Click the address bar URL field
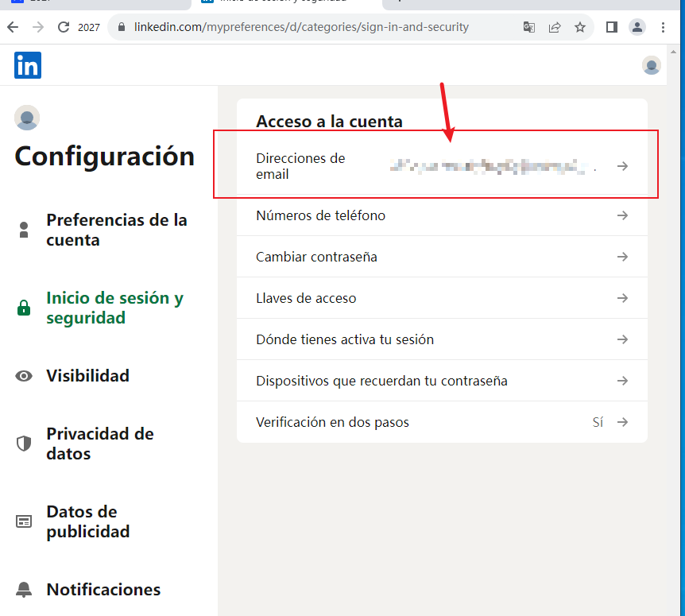The height and width of the screenshot is (616, 685). 302,27
